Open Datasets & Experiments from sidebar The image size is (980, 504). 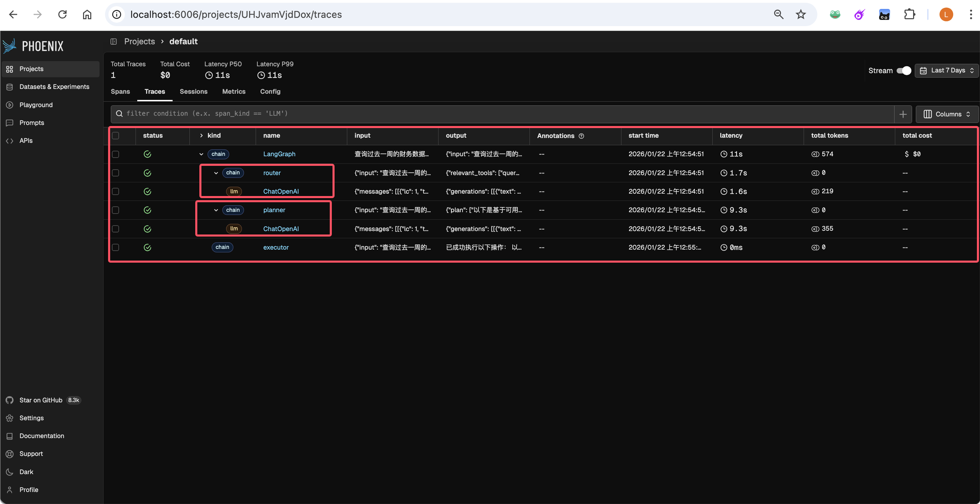[54, 87]
